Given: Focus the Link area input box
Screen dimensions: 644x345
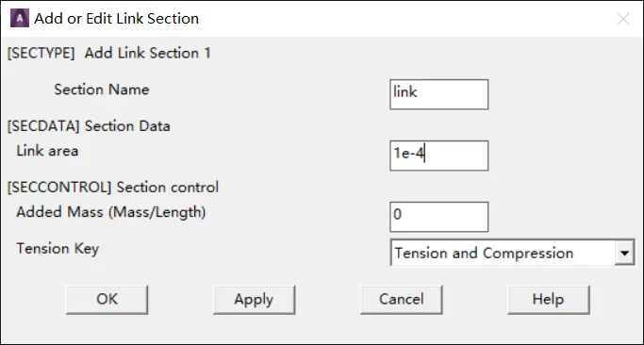Looking at the screenshot, I should click(x=439, y=156).
